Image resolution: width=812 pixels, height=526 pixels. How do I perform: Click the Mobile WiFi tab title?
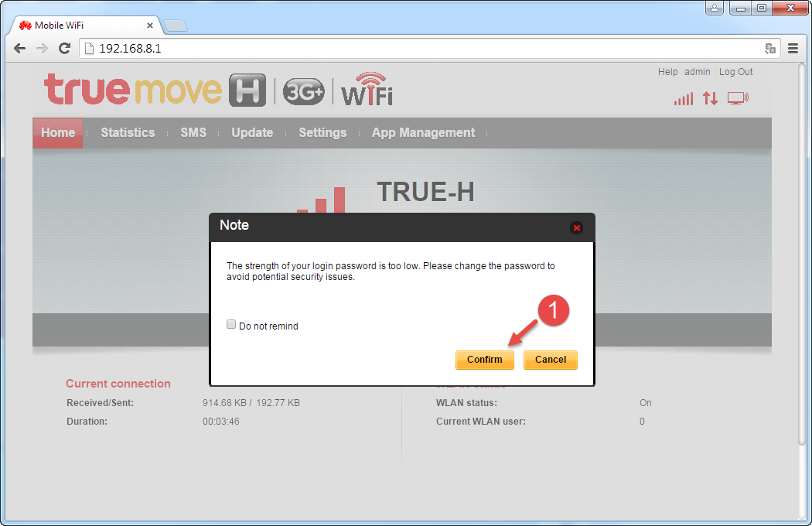(59, 25)
